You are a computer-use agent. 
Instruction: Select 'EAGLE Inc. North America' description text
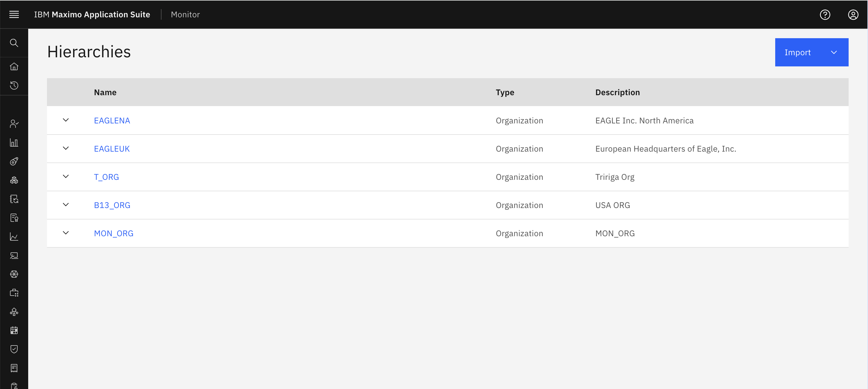point(644,120)
